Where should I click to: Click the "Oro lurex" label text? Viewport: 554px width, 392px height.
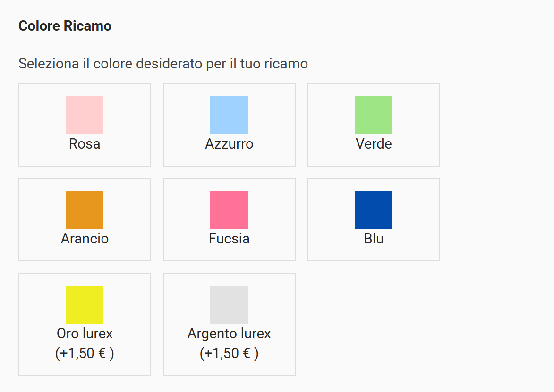(x=85, y=334)
